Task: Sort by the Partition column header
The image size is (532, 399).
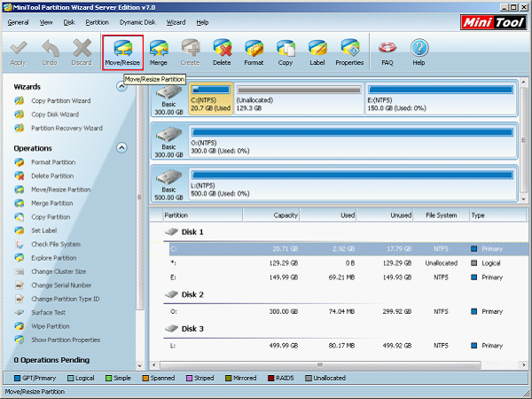Action: coord(202,215)
